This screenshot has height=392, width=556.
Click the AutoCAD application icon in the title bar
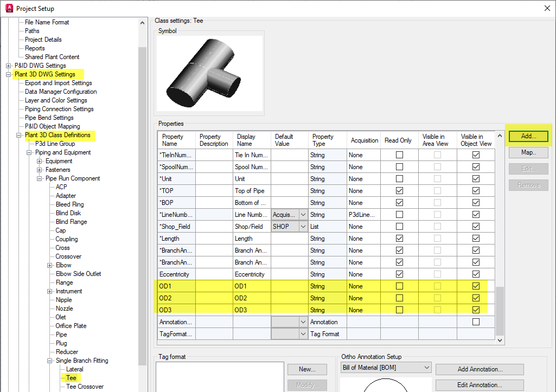(x=8, y=8)
